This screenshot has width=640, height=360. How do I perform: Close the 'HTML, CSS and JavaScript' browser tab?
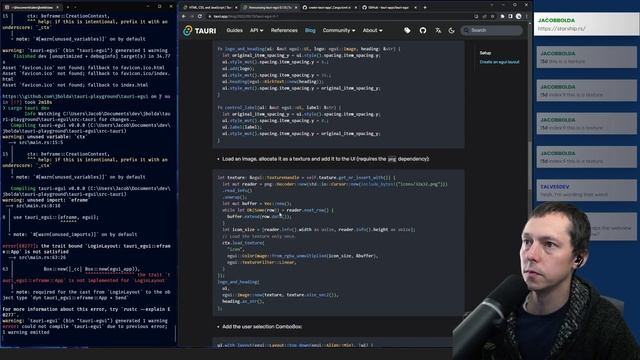(236, 7)
